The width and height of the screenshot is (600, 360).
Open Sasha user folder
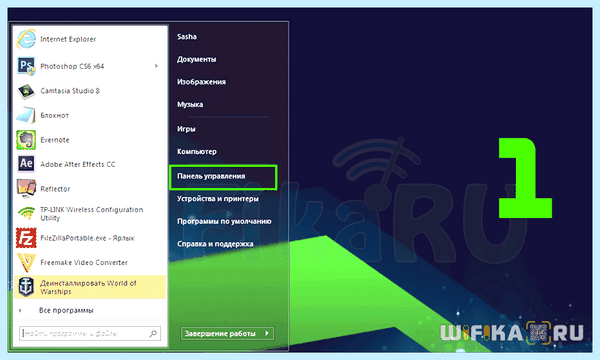click(x=187, y=37)
